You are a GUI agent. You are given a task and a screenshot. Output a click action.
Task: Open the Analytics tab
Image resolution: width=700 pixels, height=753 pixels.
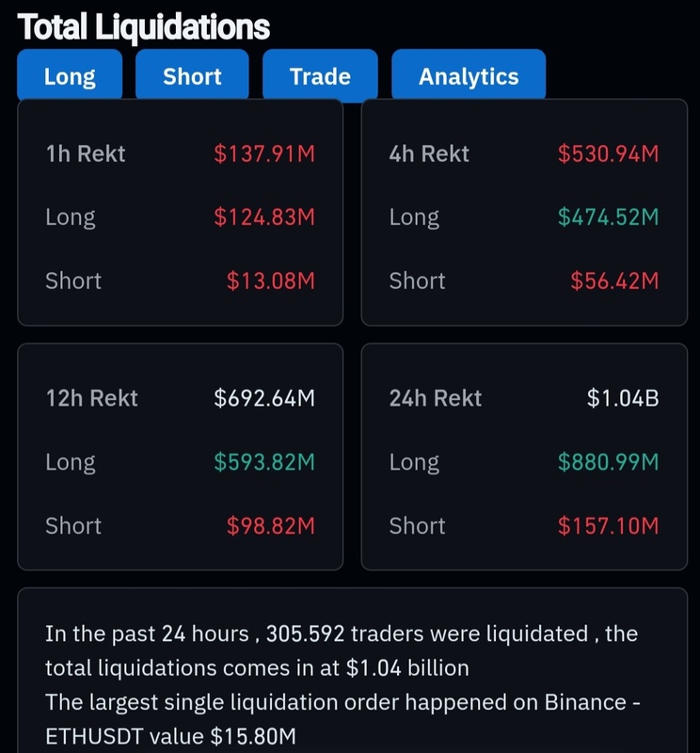coord(469,76)
